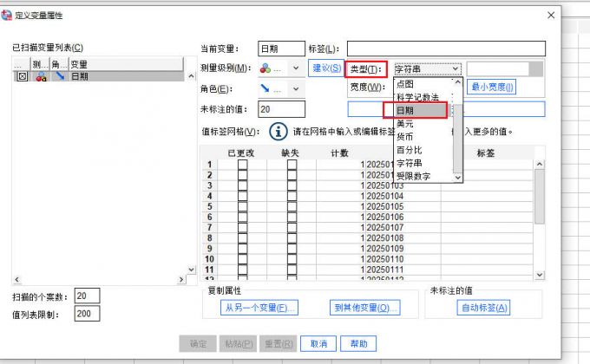Click row number 6 header in value grid
The width and height of the screenshot is (590, 364).
[209, 217]
